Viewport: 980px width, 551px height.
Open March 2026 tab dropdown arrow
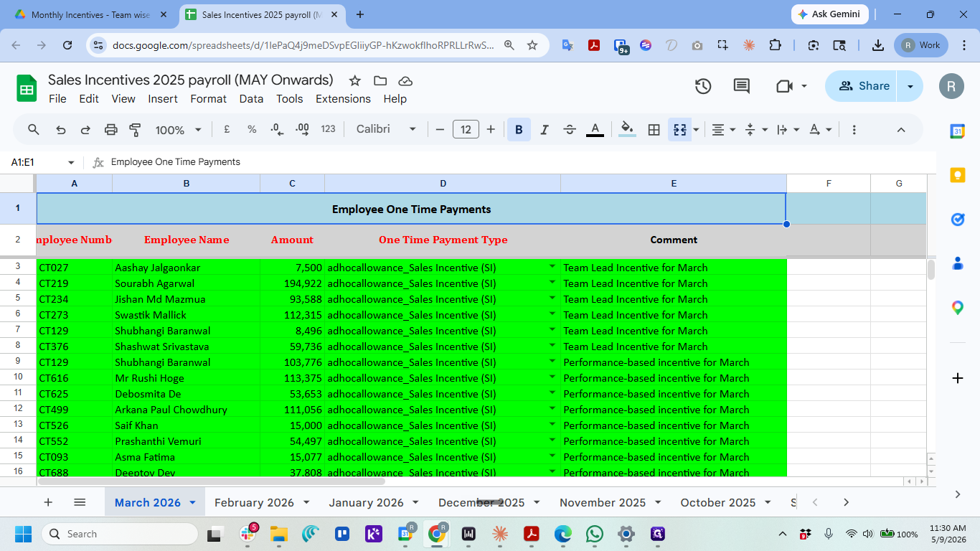click(192, 502)
